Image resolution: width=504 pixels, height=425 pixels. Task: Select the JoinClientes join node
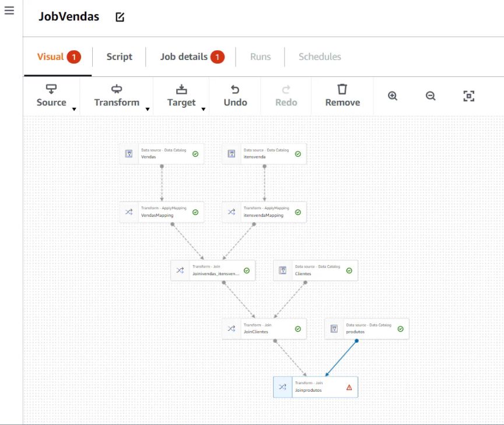point(264,329)
